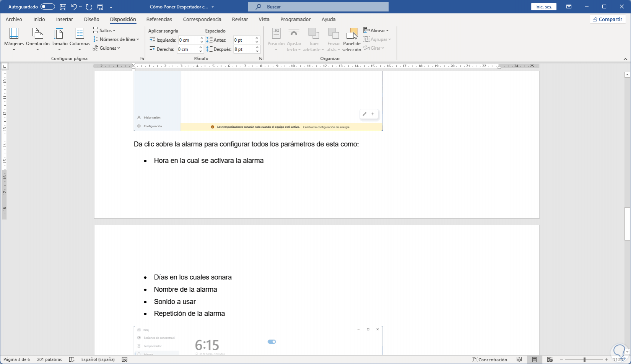Viewport: 631px width, 364px height.
Task: Expand the Números de línea dropdown
Action: (x=116, y=39)
